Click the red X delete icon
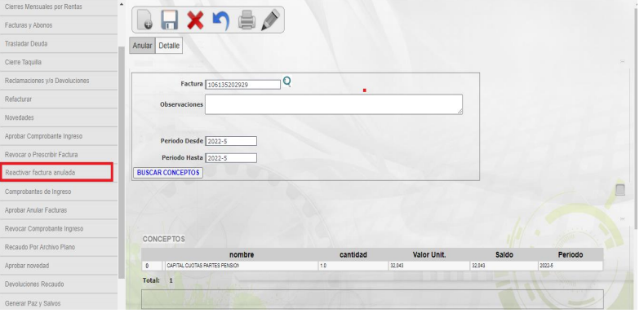Screen dimensions: 644x313 195,20
